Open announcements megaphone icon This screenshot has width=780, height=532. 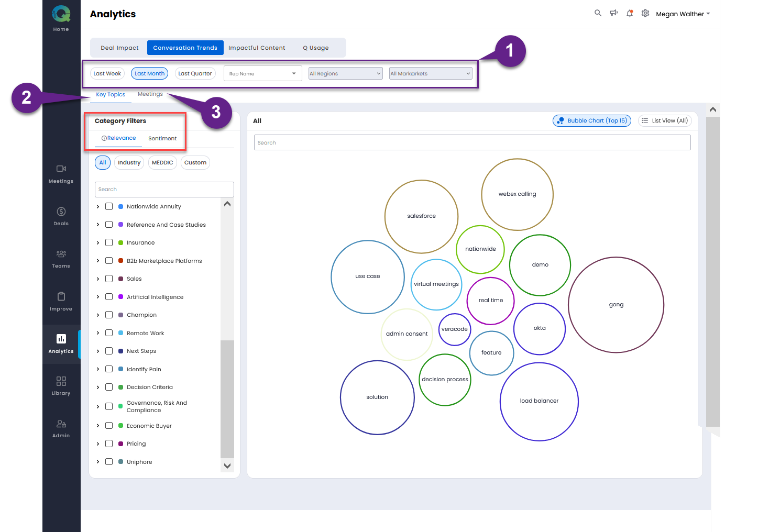pyautogui.click(x=613, y=13)
